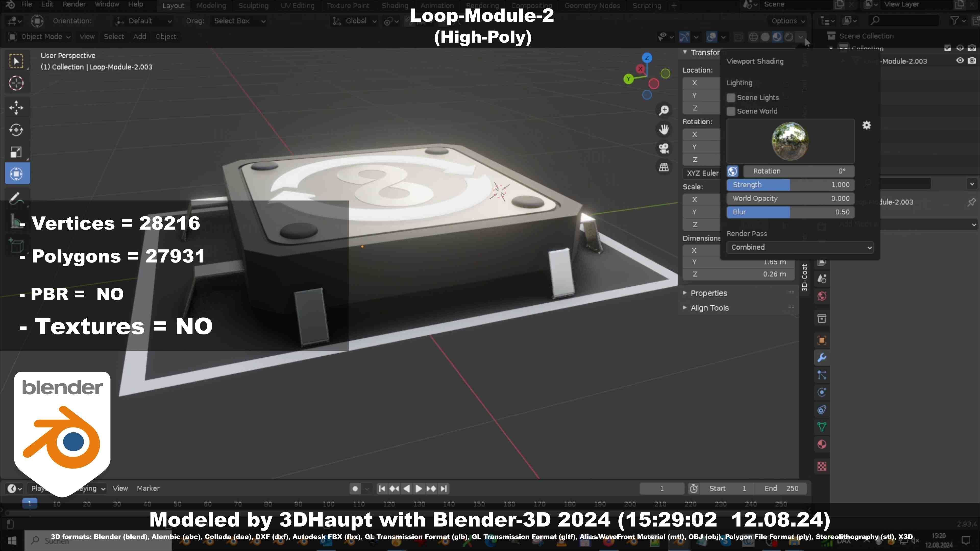980x551 pixels.
Task: Open the Render Pass Combined dropdown
Action: 800,247
